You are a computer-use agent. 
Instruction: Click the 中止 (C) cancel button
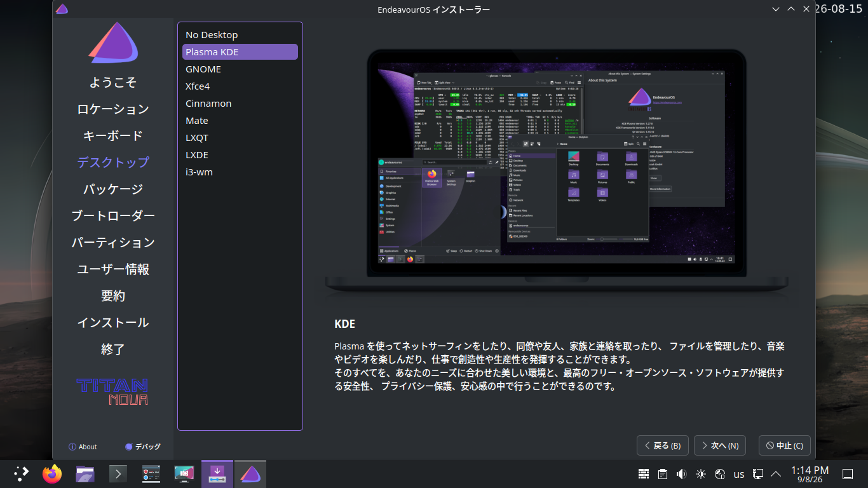pyautogui.click(x=785, y=445)
